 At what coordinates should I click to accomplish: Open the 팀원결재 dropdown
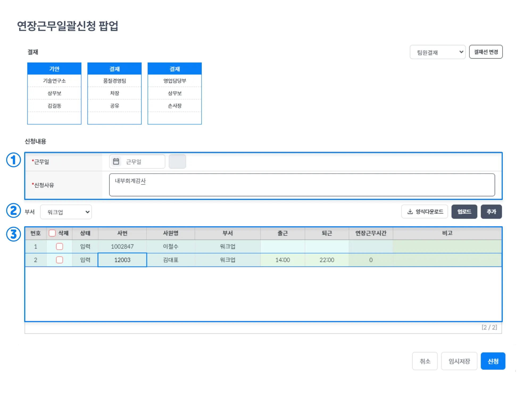tap(437, 52)
